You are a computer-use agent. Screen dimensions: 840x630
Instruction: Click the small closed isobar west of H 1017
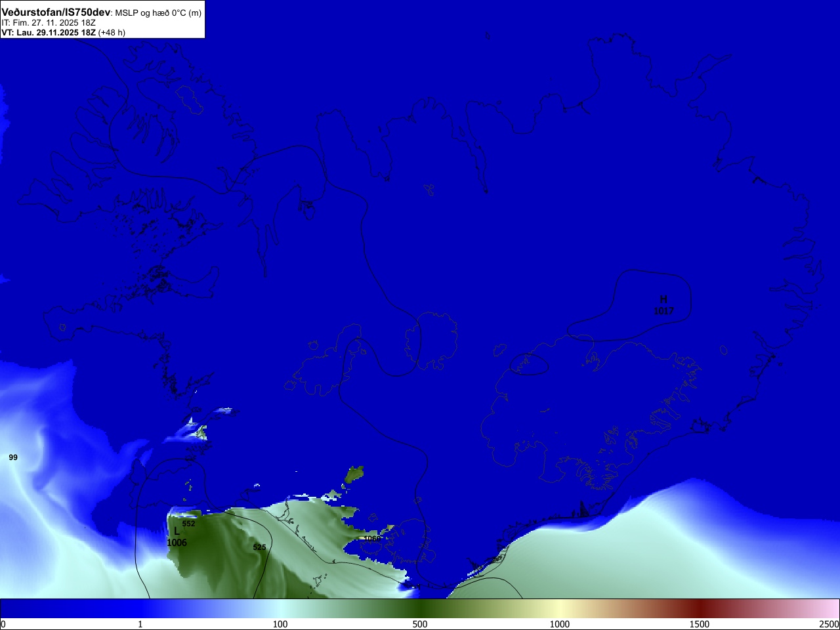529,364
